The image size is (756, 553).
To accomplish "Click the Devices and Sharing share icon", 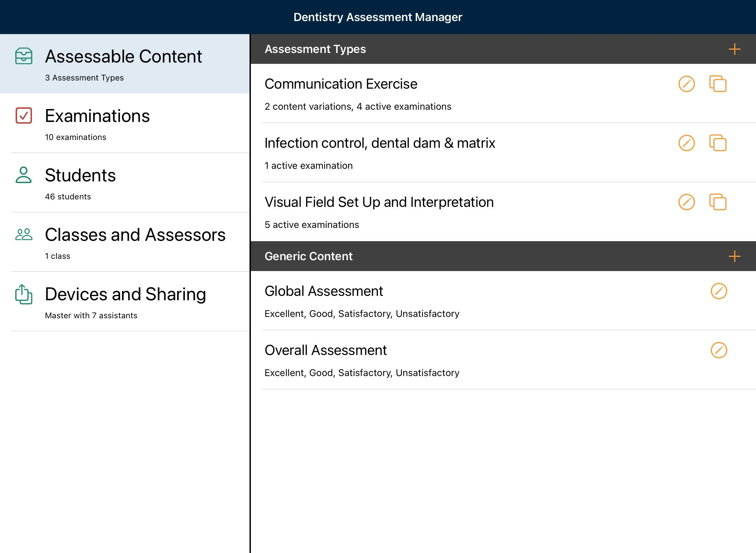I will click(x=24, y=294).
